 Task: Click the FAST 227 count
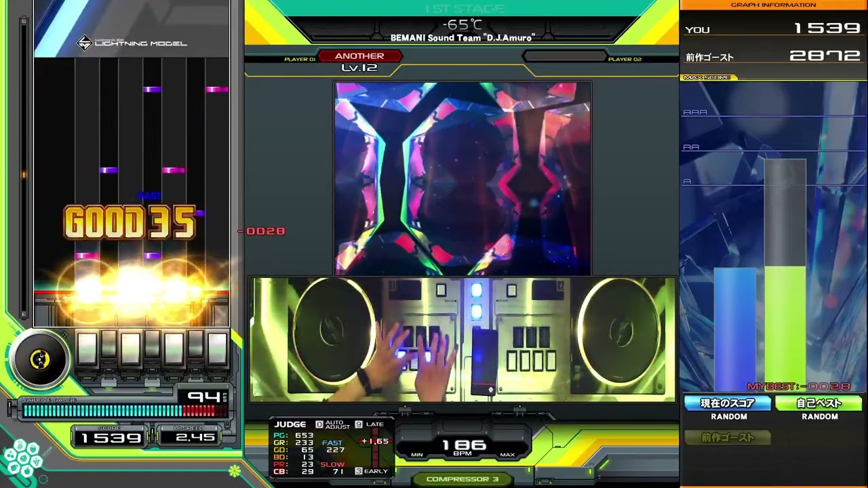333,446
